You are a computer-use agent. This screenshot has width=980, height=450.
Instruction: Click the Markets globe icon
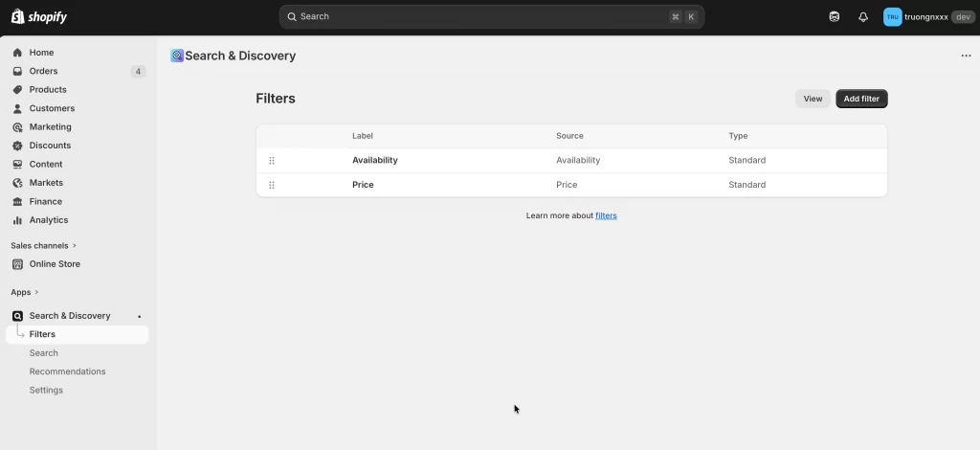pyautogui.click(x=17, y=183)
